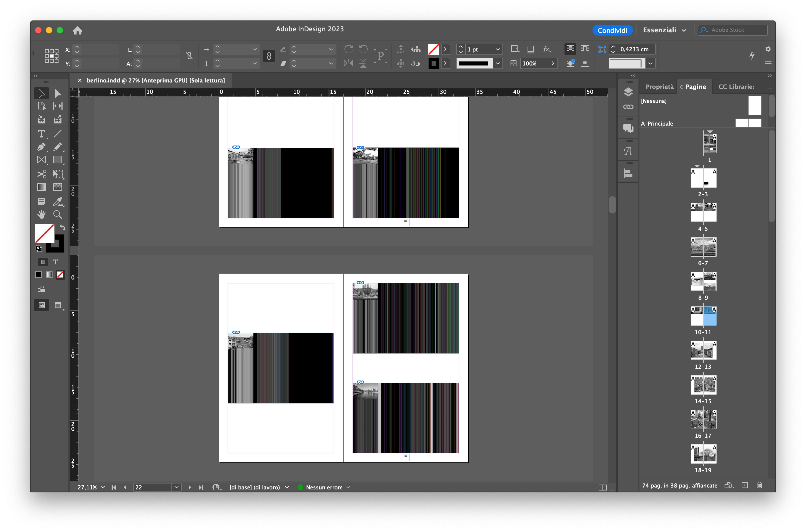This screenshot has height=532, width=806.
Task: Switch to the CC Libraries tab
Action: pyautogui.click(x=735, y=87)
